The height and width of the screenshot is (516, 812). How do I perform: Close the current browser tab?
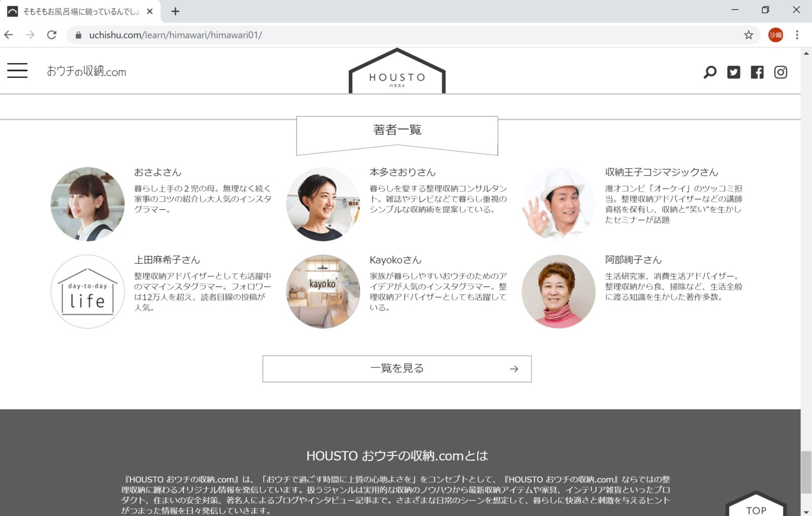click(x=150, y=11)
